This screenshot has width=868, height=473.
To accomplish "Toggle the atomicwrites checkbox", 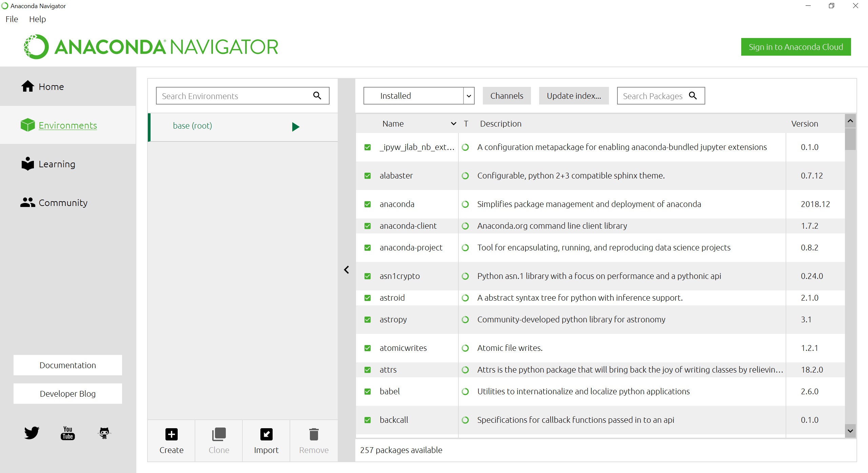I will (368, 348).
